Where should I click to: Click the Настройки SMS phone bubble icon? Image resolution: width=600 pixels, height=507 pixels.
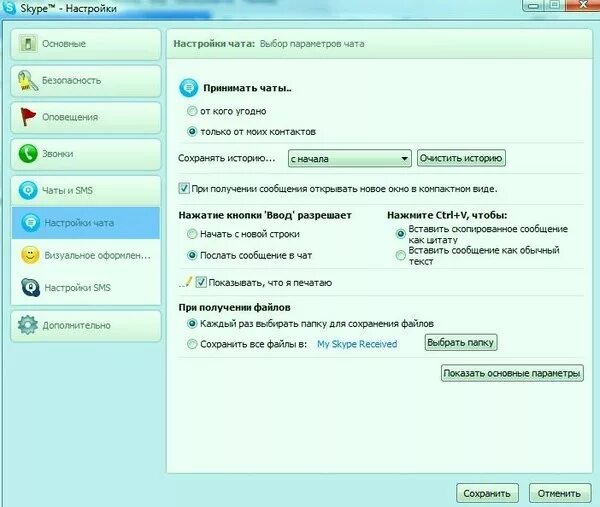[x=31, y=287]
